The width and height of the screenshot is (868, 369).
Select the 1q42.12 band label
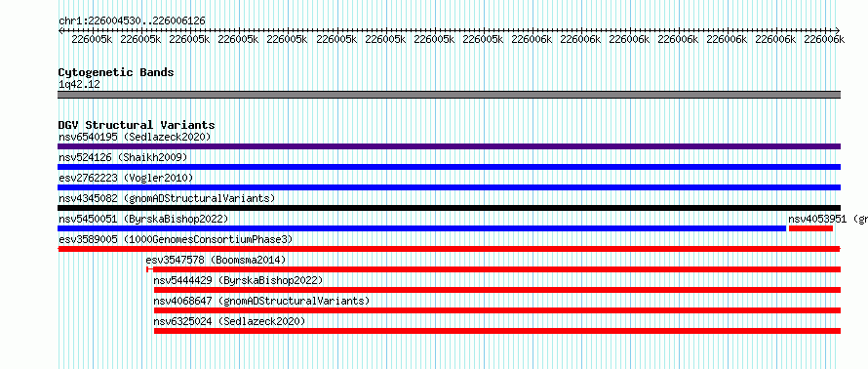pos(79,85)
